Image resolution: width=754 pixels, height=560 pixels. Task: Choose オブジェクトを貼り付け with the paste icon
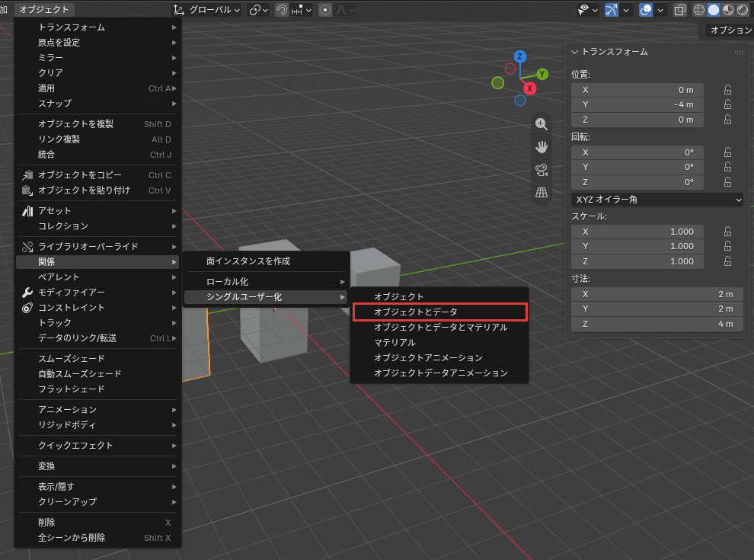click(98, 190)
